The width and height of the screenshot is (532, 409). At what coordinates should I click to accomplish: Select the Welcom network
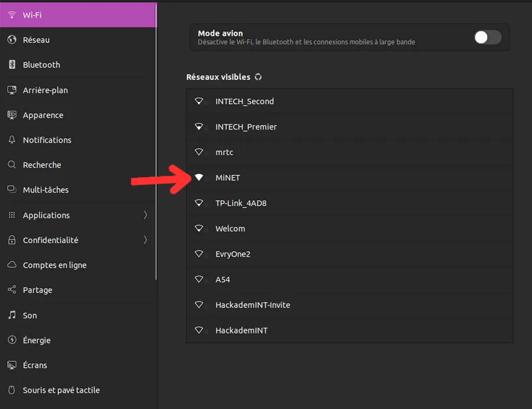(x=350, y=229)
